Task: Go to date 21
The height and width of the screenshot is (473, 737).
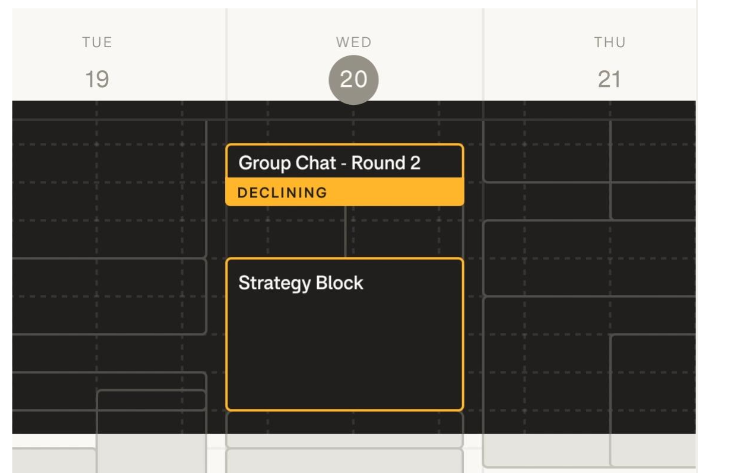Action: pos(609,80)
